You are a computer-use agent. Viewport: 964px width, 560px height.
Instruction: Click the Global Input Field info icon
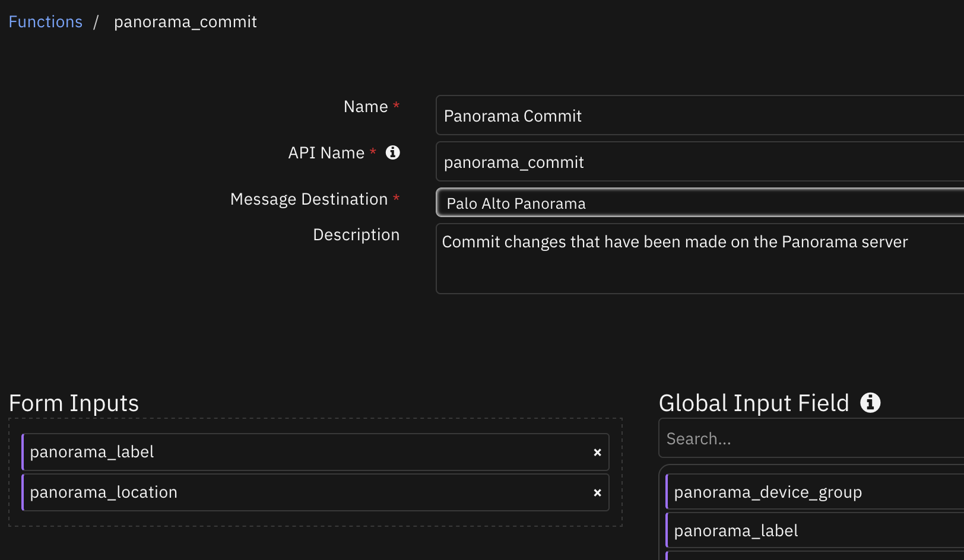(870, 403)
